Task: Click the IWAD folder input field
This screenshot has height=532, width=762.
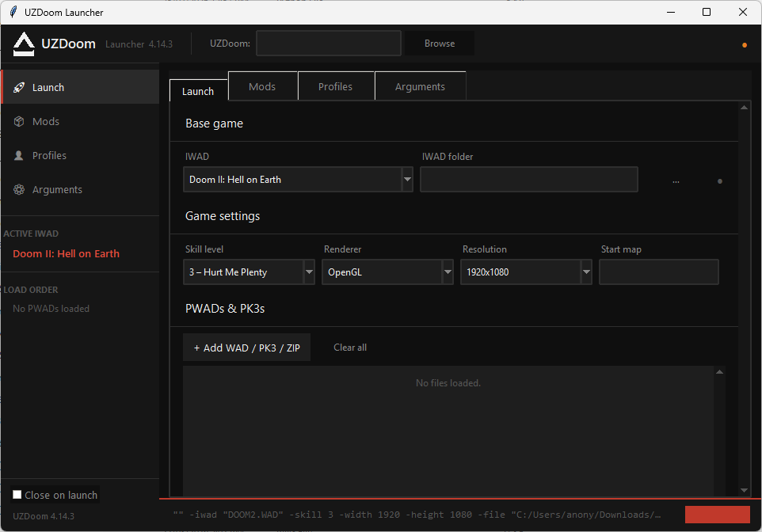Action: click(x=529, y=179)
